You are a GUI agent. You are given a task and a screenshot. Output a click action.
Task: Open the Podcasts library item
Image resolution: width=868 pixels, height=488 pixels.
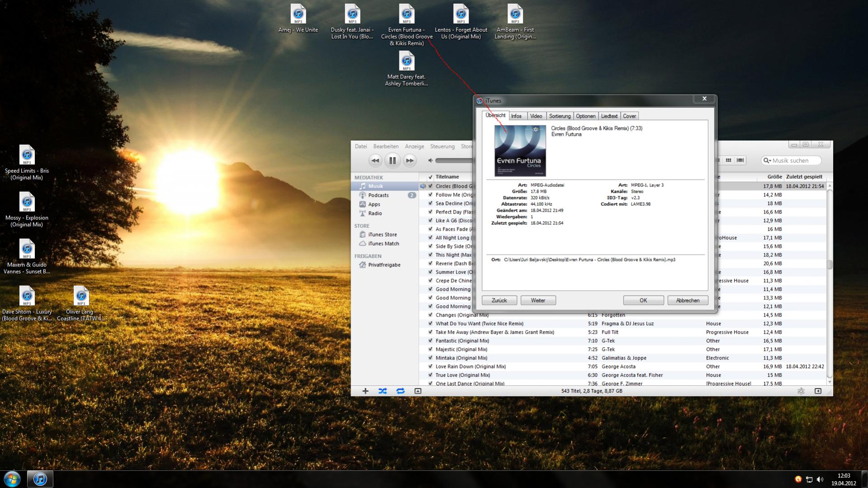[x=378, y=195]
